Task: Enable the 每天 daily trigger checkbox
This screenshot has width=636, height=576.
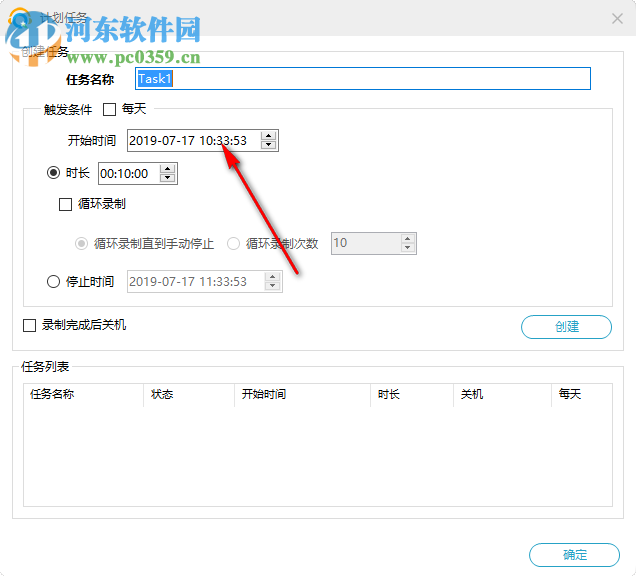Action: click(x=110, y=110)
